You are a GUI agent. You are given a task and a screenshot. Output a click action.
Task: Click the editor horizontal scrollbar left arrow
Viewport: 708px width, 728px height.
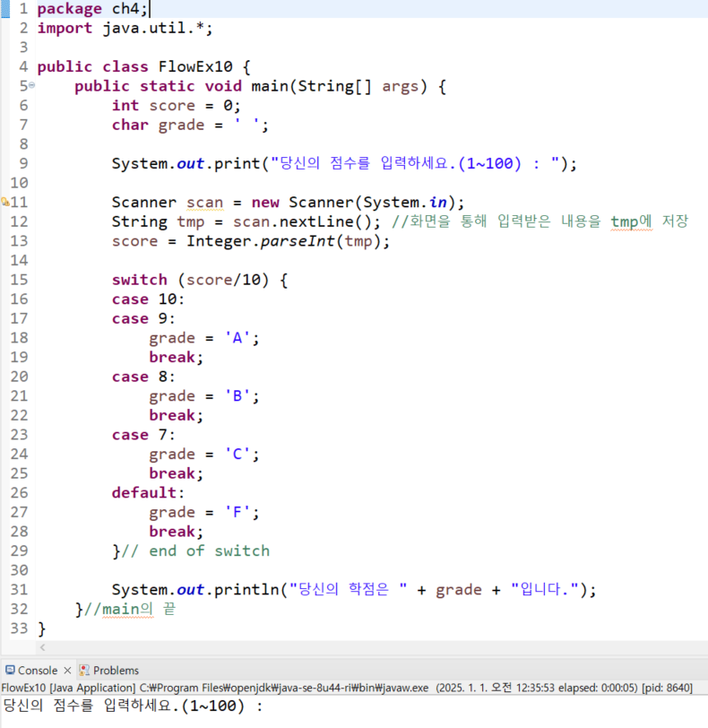(x=42, y=647)
